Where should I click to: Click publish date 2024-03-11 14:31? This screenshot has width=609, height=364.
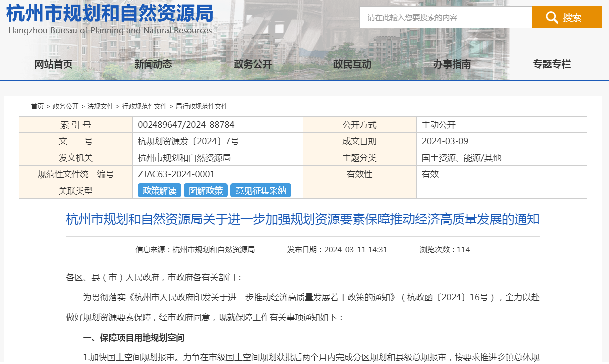tap(337, 250)
